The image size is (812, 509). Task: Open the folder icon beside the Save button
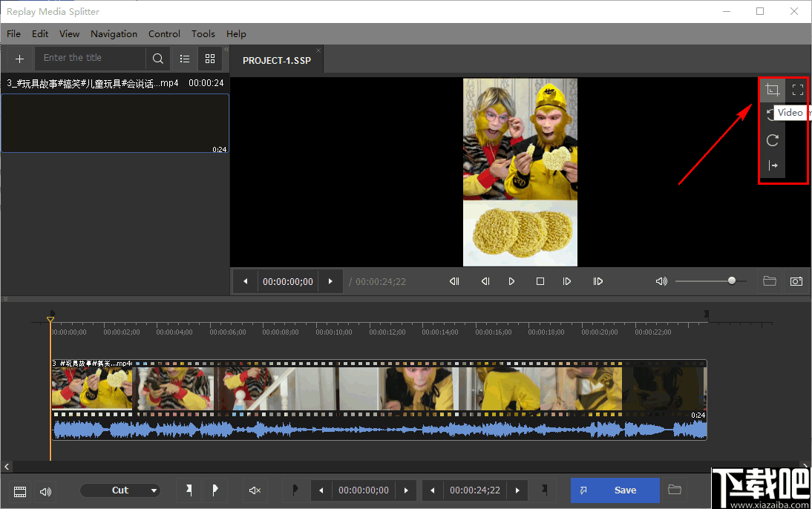pyautogui.click(x=675, y=490)
